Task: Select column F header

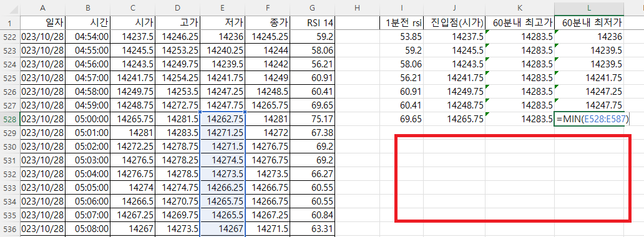Action: click(x=268, y=8)
